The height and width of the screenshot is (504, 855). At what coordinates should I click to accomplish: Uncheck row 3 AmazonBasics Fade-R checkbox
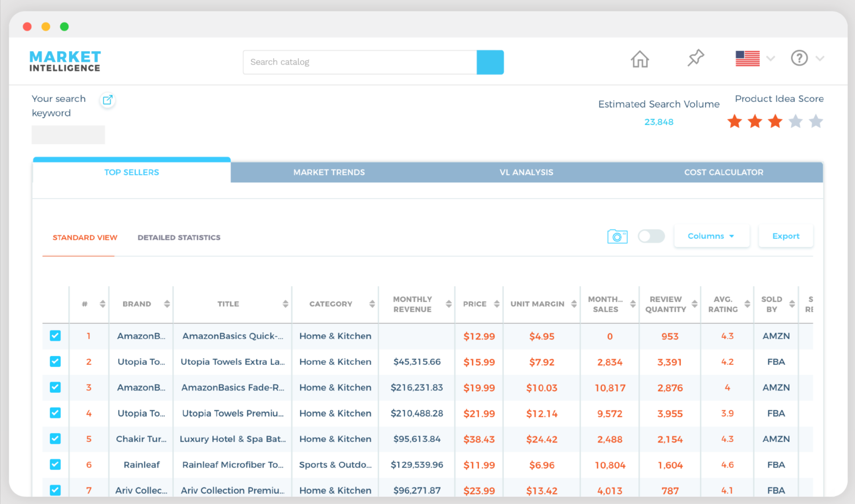[x=55, y=387]
